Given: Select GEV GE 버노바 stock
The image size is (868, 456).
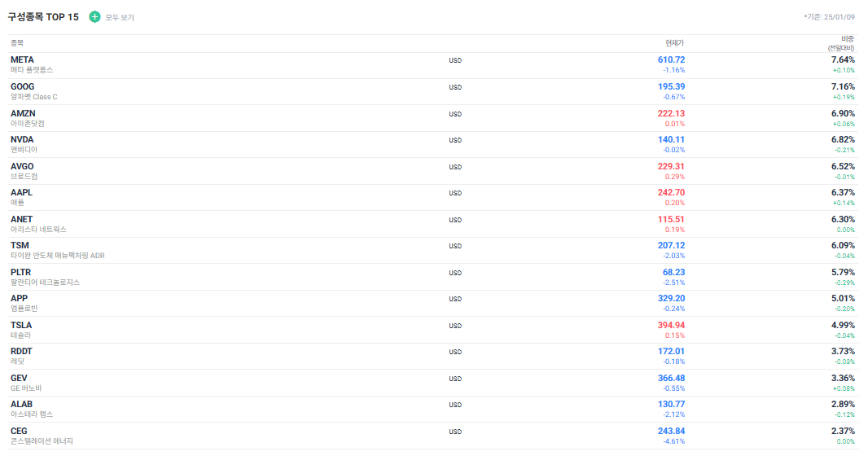Looking at the screenshot, I should (26, 383).
